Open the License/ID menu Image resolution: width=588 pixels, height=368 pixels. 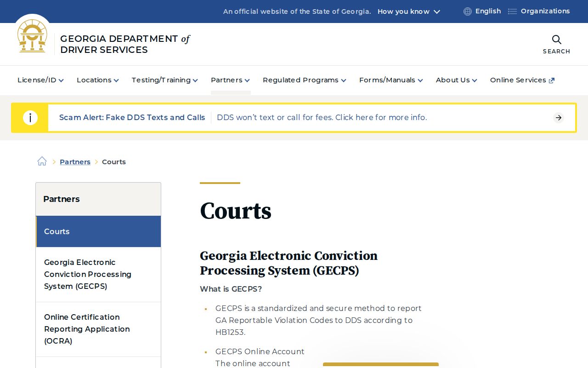tap(40, 80)
